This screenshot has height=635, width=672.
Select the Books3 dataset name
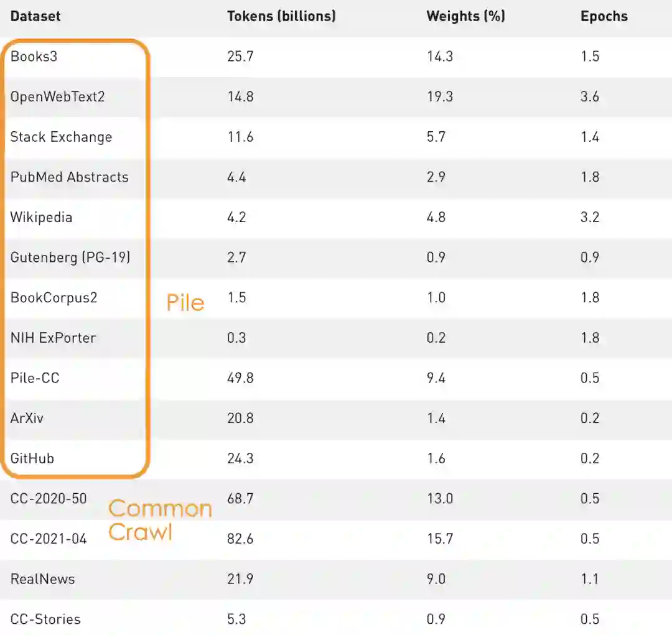click(34, 57)
